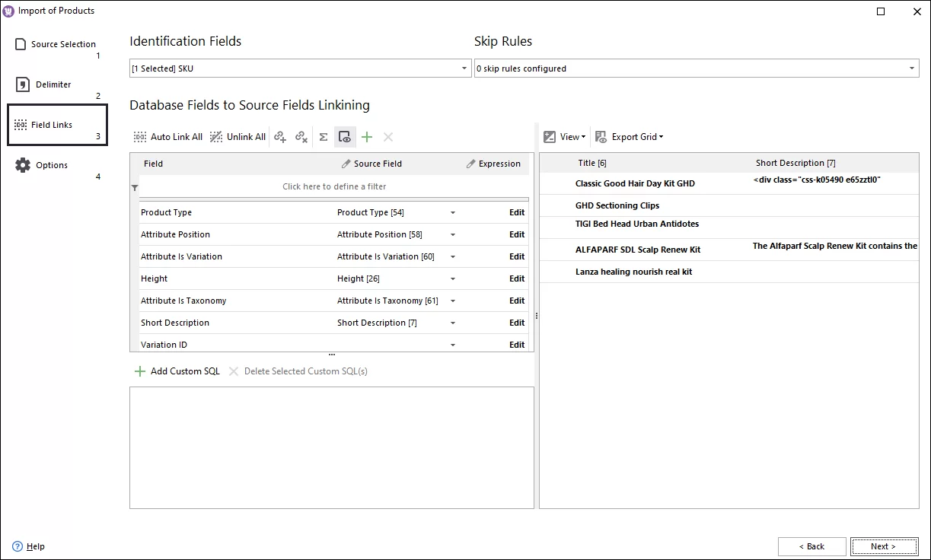The height and width of the screenshot is (560, 931).
Task: Click the Auto Link All icon
Action: pos(140,136)
